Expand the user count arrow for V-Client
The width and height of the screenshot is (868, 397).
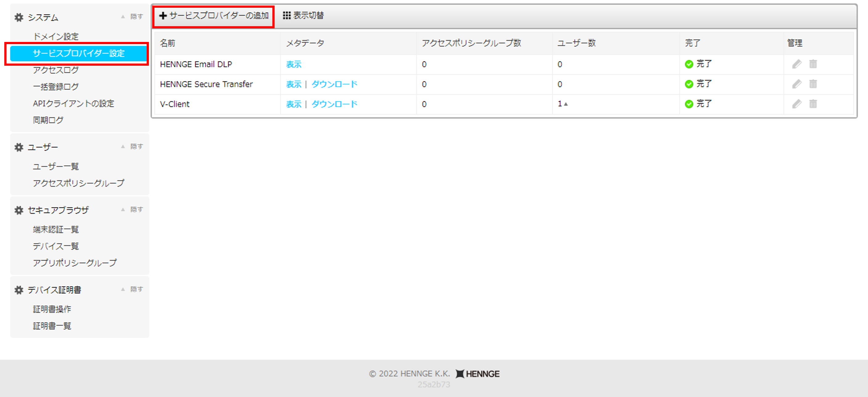point(566,104)
